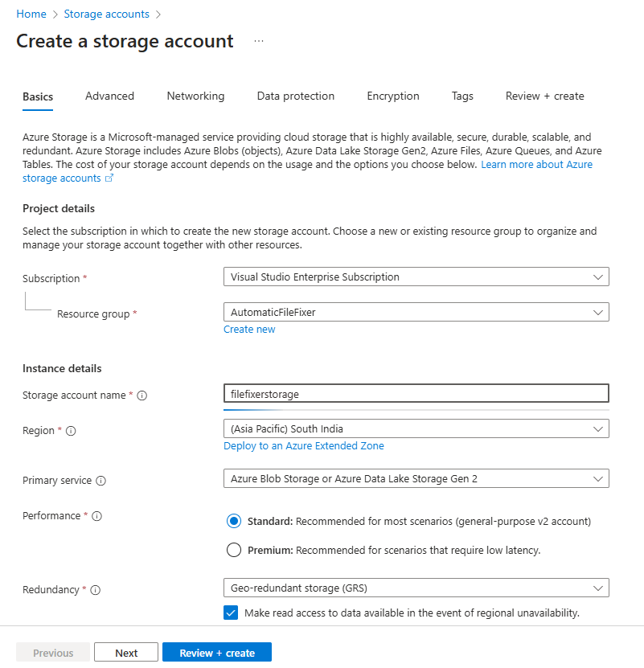Click the Instance details heading

pos(62,368)
